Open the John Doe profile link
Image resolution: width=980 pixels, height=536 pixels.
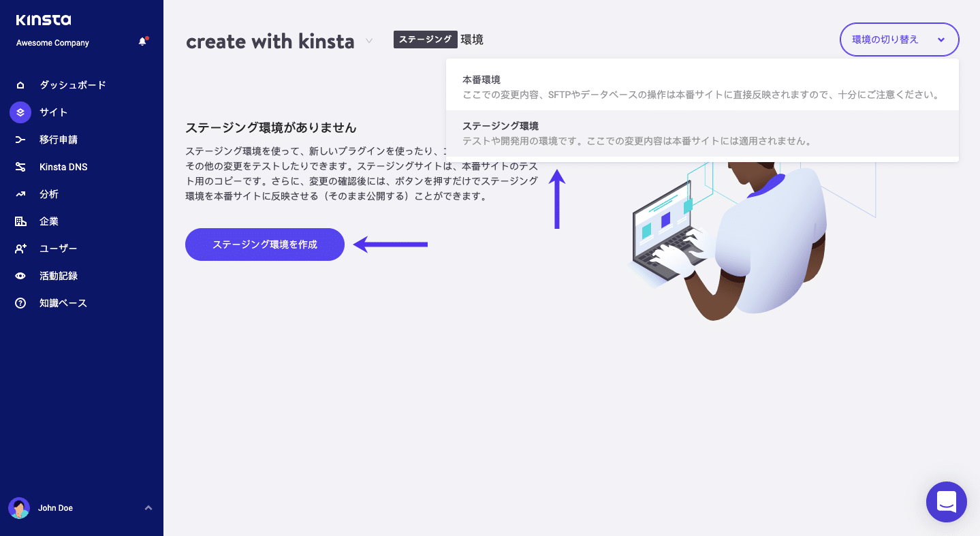coord(54,507)
